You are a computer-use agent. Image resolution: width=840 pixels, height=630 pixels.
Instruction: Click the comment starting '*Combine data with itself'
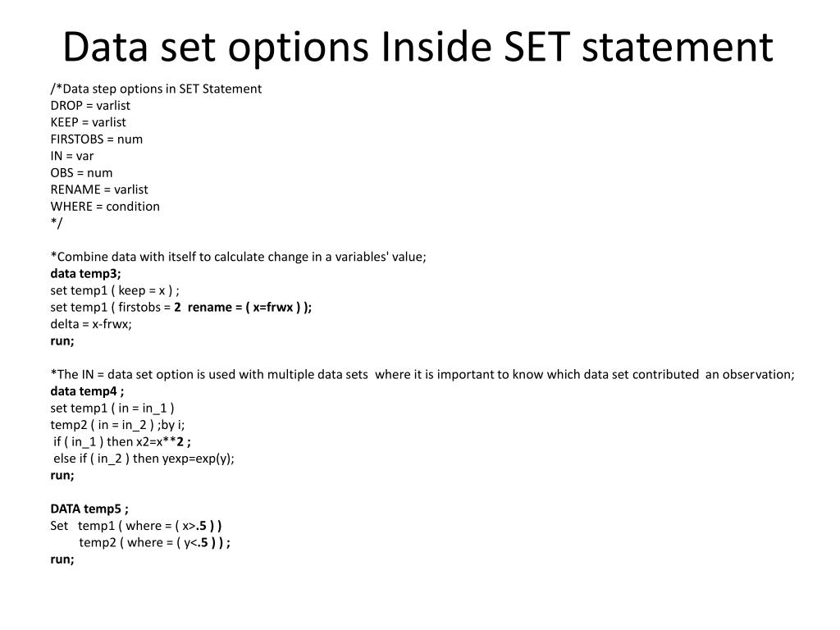click(239, 257)
